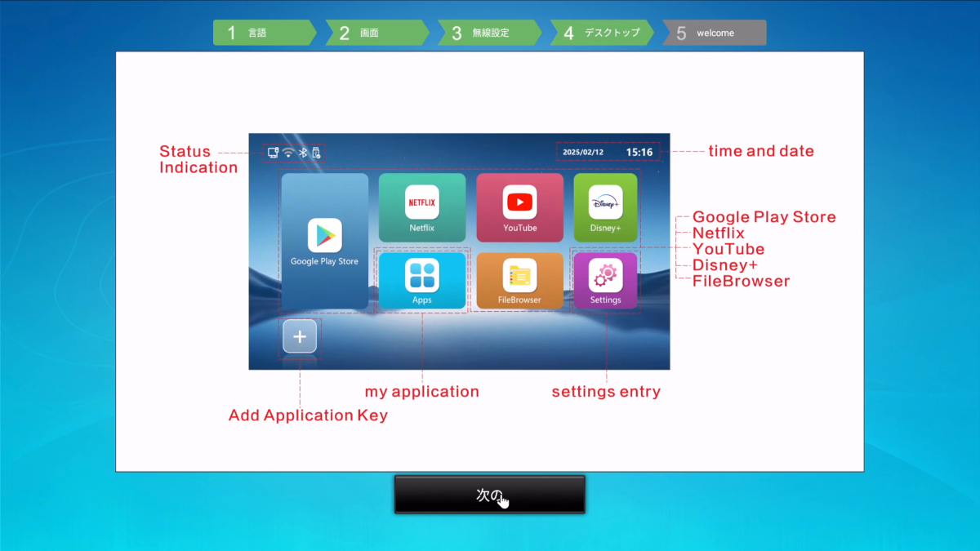Click the 次の button
The width and height of the screenshot is (980, 551).
(x=490, y=495)
